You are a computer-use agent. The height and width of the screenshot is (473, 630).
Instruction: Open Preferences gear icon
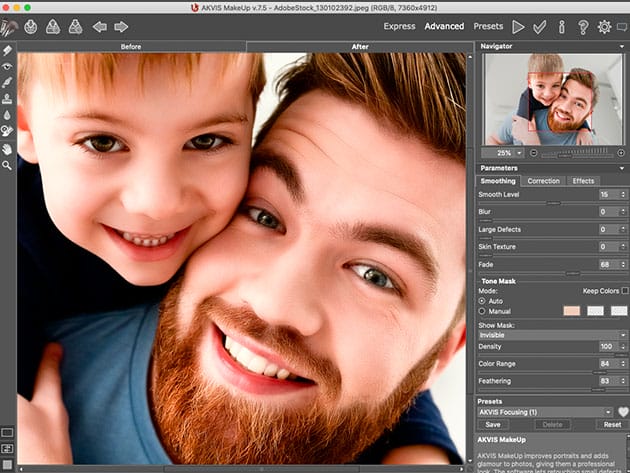tap(603, 26)
